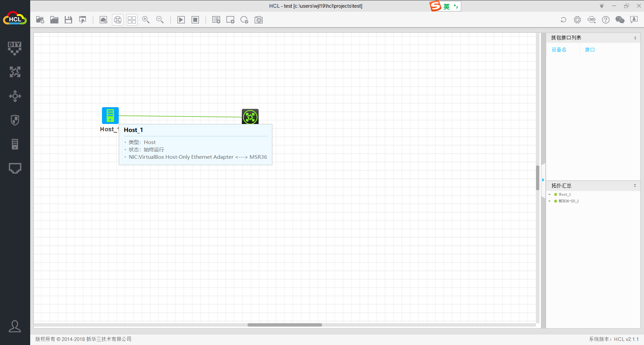This screenshot has width=644, height=345.
Task: Click the add ellipse shape icon
Action: 245,20
